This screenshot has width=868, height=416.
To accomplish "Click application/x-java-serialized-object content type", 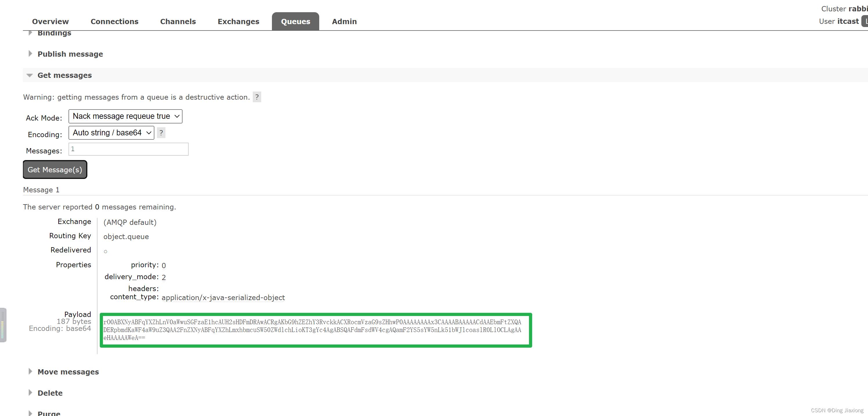I will [x=223, y=298].
